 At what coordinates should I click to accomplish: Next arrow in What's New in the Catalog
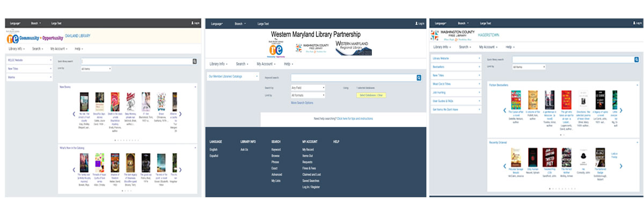pos(180,170)
